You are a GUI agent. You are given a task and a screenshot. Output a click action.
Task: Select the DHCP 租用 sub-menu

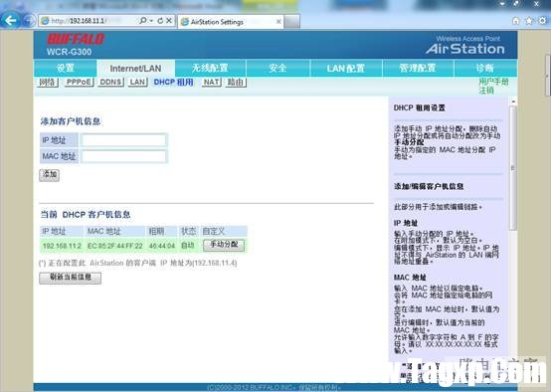point(173,83)
